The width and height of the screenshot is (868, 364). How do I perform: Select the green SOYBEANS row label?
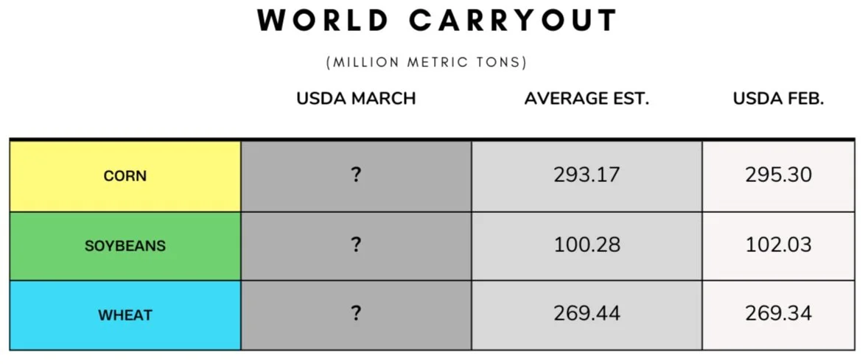[126, 246]
